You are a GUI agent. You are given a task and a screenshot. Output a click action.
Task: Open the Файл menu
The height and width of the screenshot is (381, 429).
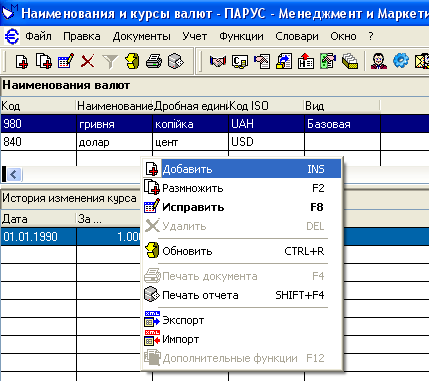[38, 36]
